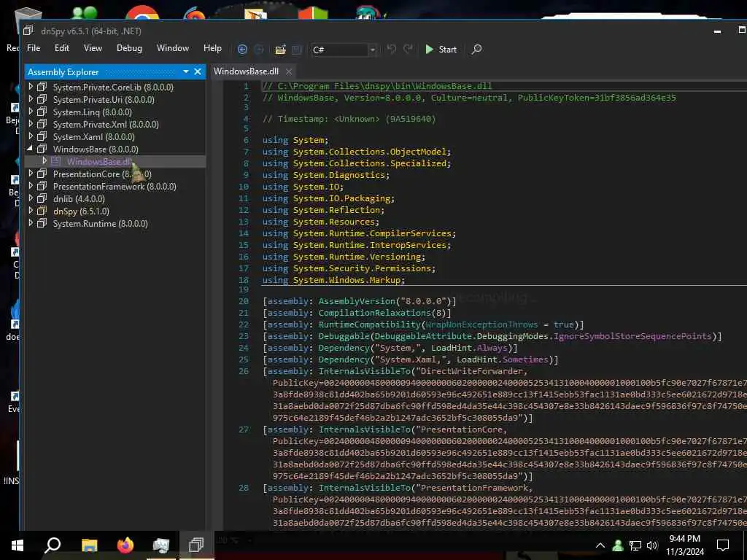The image size is (747, 560).
Task: Expand the PresentationFramework node
Action: point(31,186)
